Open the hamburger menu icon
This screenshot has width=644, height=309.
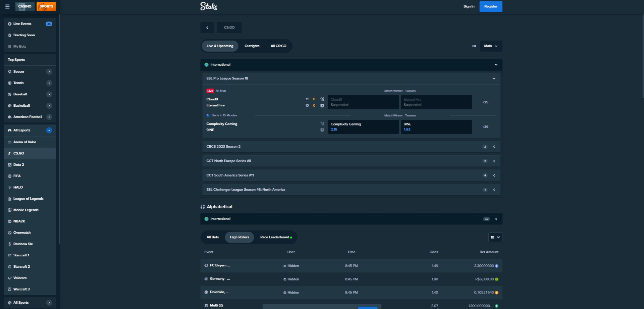[7, 6]
